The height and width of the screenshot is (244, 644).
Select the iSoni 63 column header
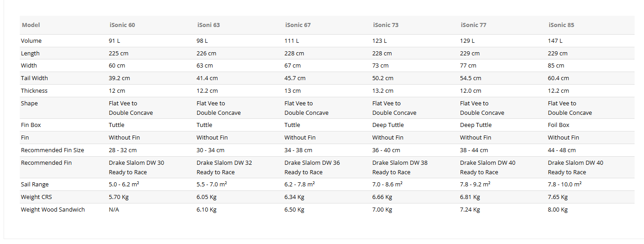pos(209,25)
